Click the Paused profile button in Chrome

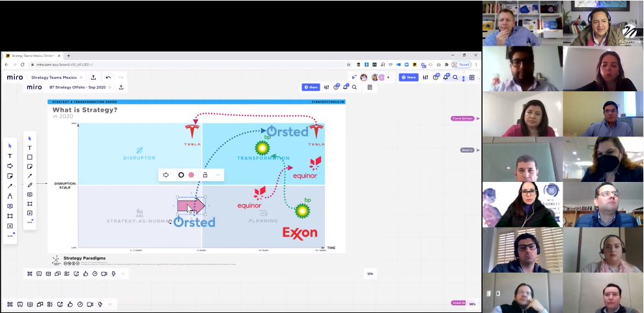(x=463, y=65)
